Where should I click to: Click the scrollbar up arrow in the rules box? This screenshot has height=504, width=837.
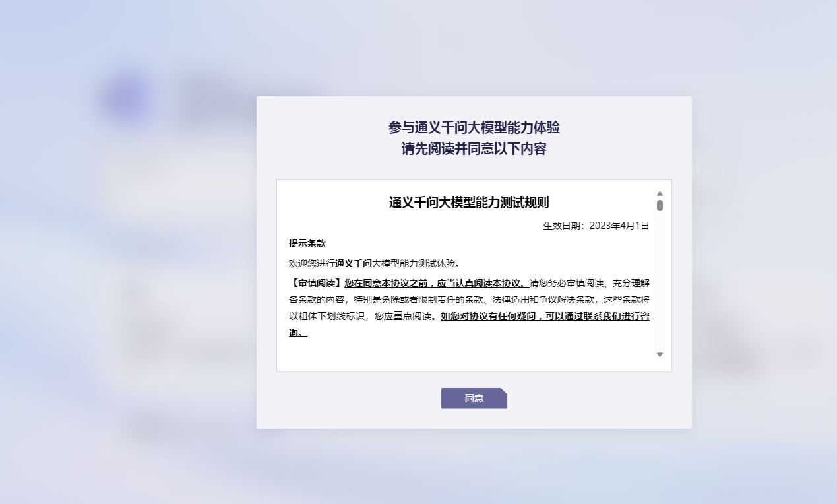pos(660,193)
